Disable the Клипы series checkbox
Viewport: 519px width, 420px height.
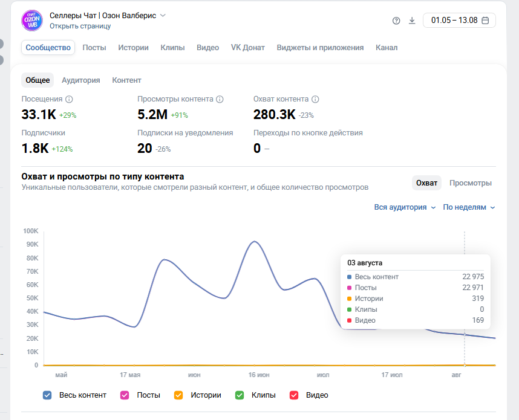240,395
